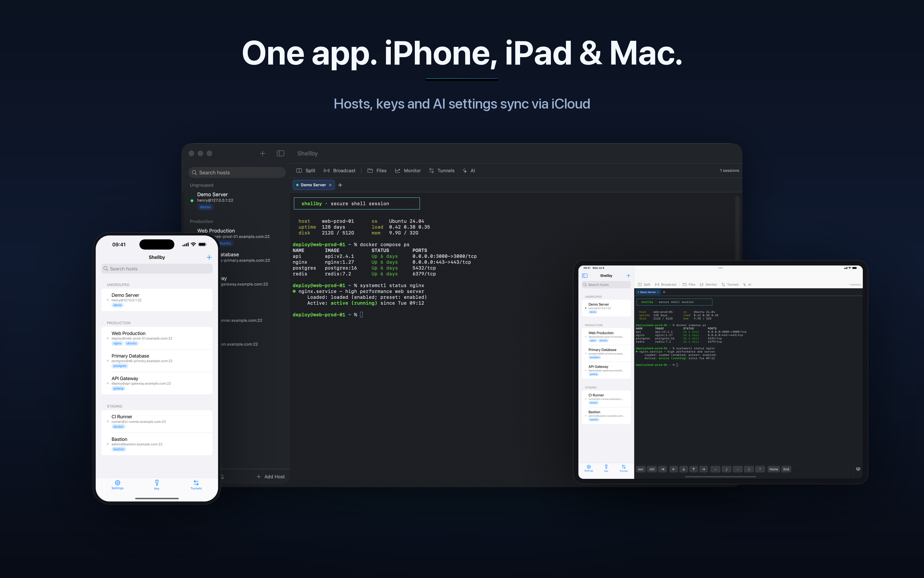Viewport: 924px width, 578px height.
Task: Select Primary Database in the iPad sidebar
Action: click(606, 353)
